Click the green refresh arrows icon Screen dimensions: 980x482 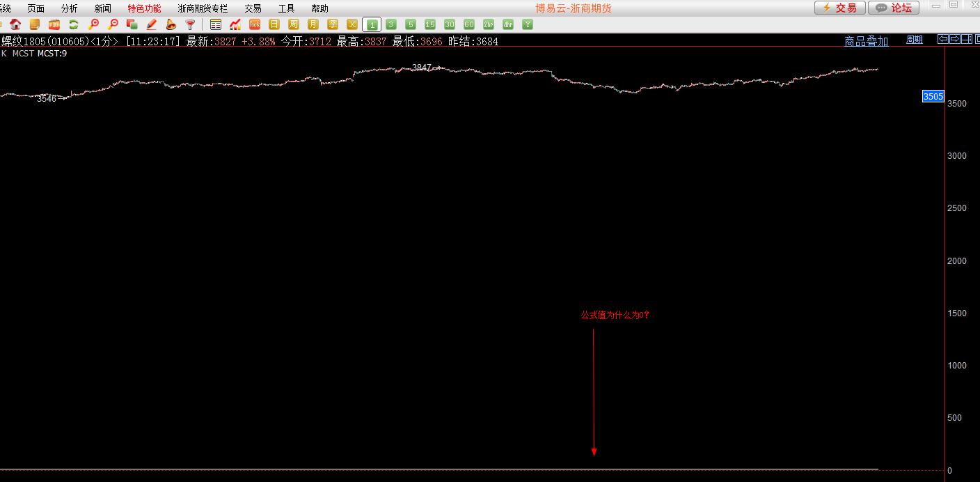[74, 24]
